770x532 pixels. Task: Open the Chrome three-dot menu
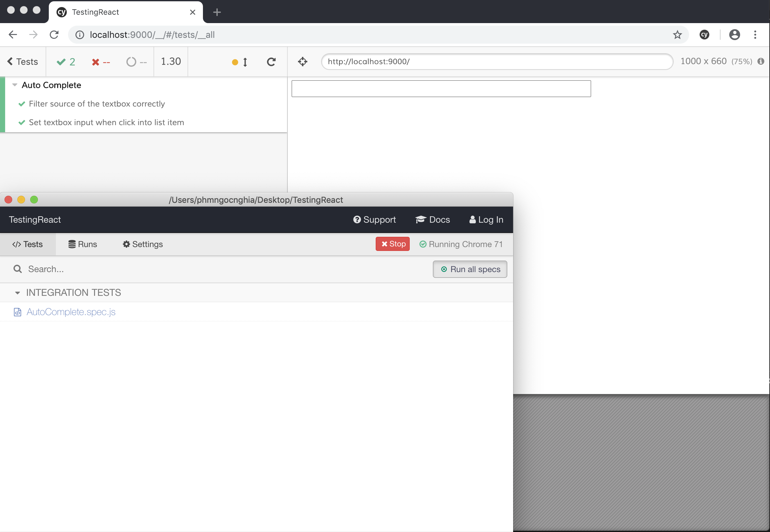pos(755,35)
